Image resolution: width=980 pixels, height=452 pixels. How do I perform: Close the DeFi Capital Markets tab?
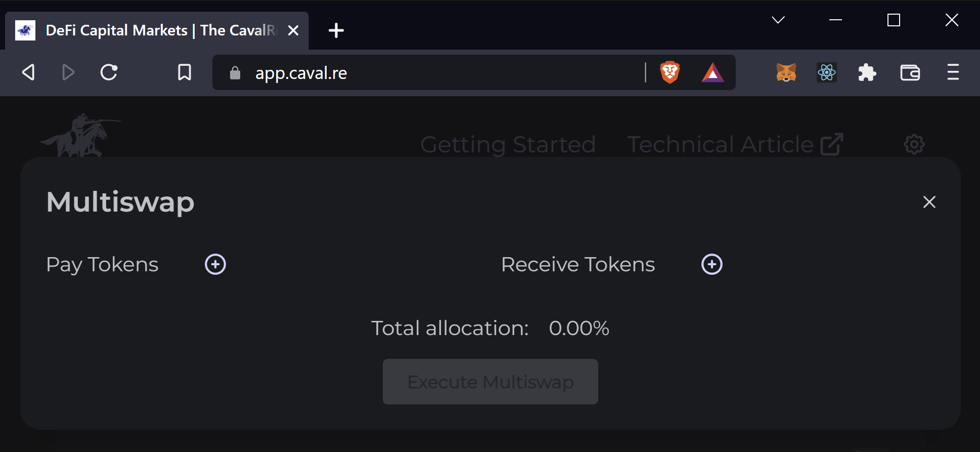[x=293, y=30]
